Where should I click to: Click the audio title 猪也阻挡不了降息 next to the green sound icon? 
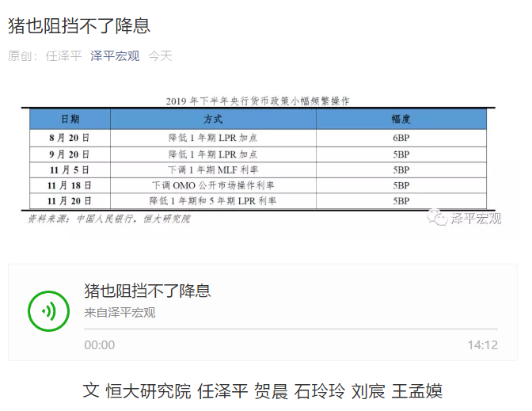click(x=147, y=291)
